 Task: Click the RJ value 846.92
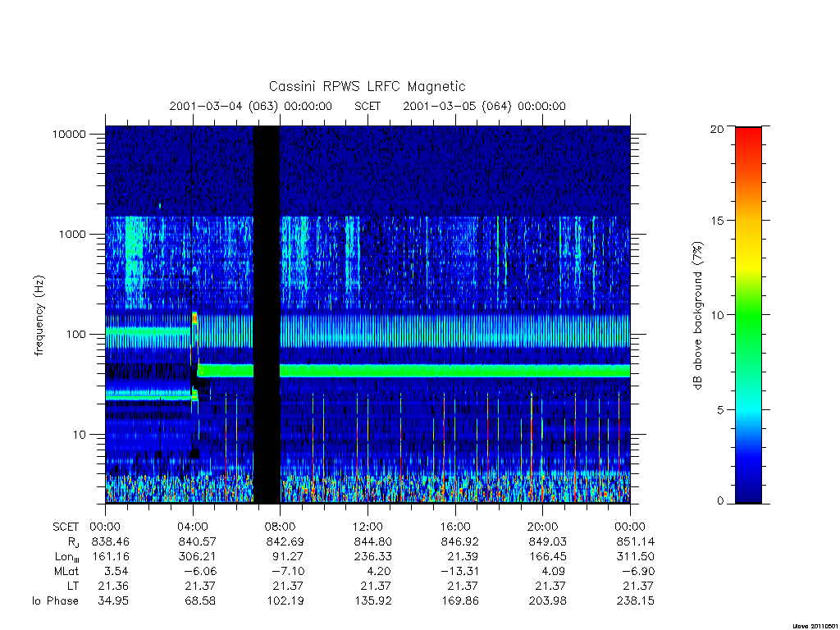[459, 541]
